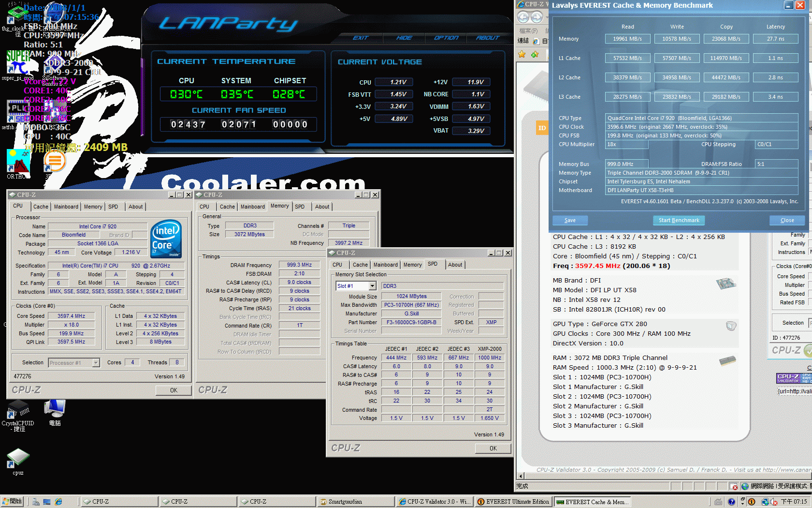Open SPD tab in Memory CPU-Z window
Viewport: 812px width, 508px height.
(300, 207)
